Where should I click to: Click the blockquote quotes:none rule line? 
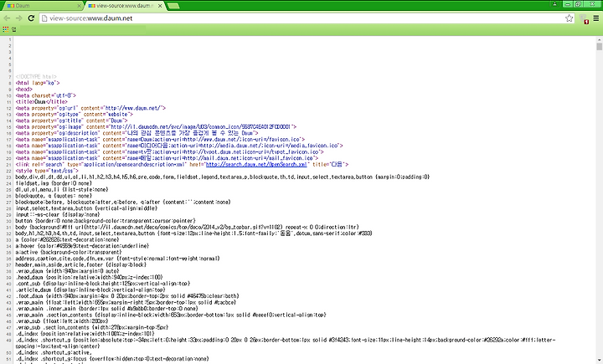54,196
